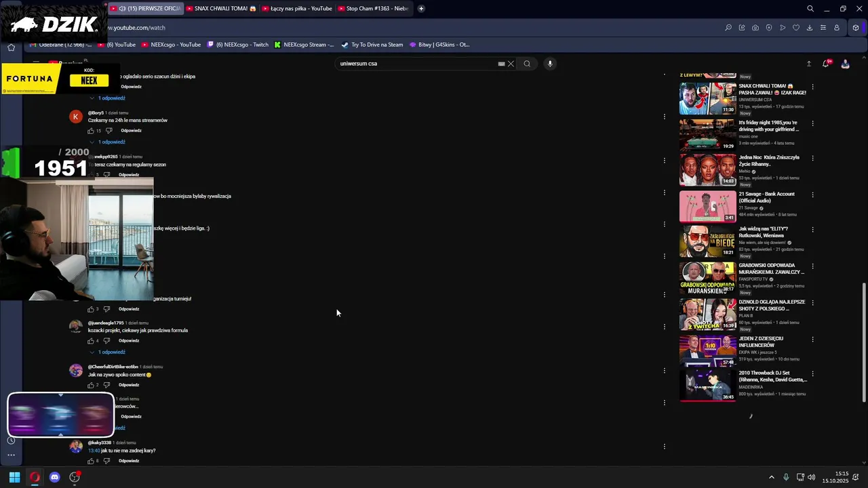This screenshot has height=488, width=868.
Task: Add page to bookmarks with heart icon
Action: coord(796,28)
